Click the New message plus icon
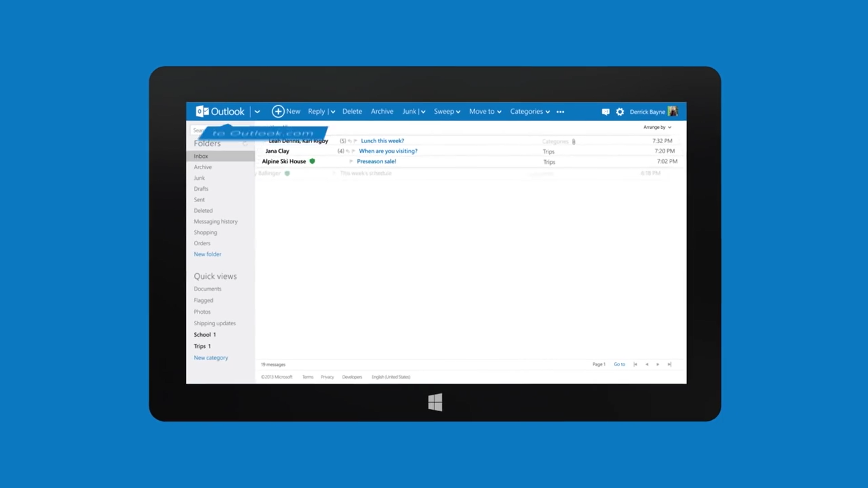Viewport: 868px width, 488px height. pyautogui.click(x=278, y=111)
